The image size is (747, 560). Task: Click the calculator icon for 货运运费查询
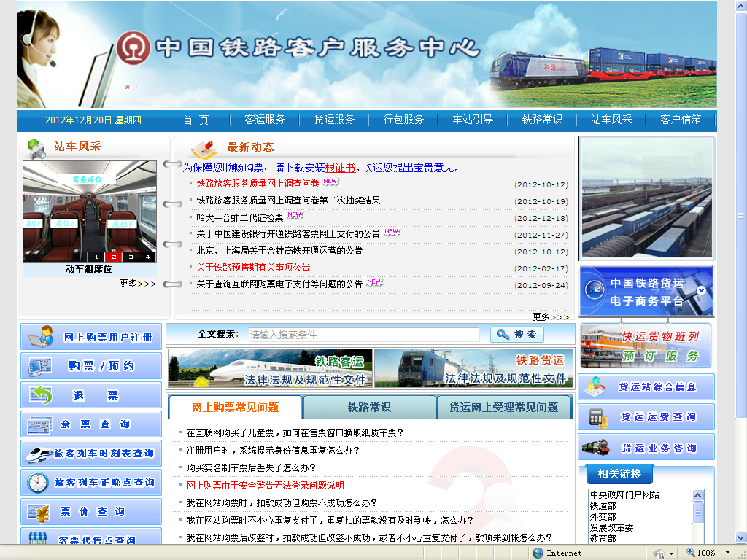click(598, 418)
